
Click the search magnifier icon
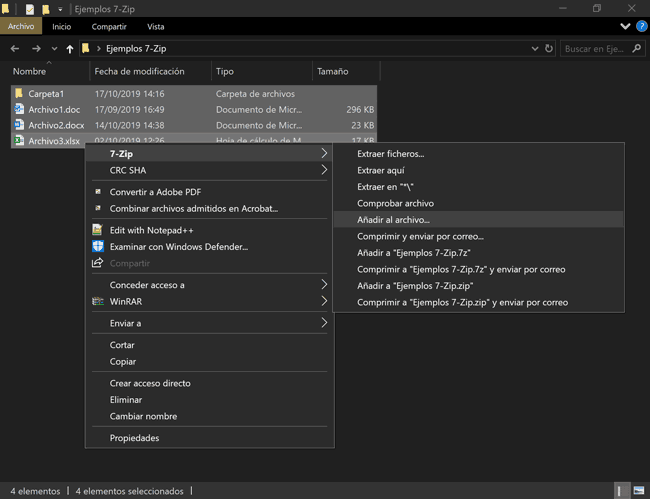click(636, 48)
